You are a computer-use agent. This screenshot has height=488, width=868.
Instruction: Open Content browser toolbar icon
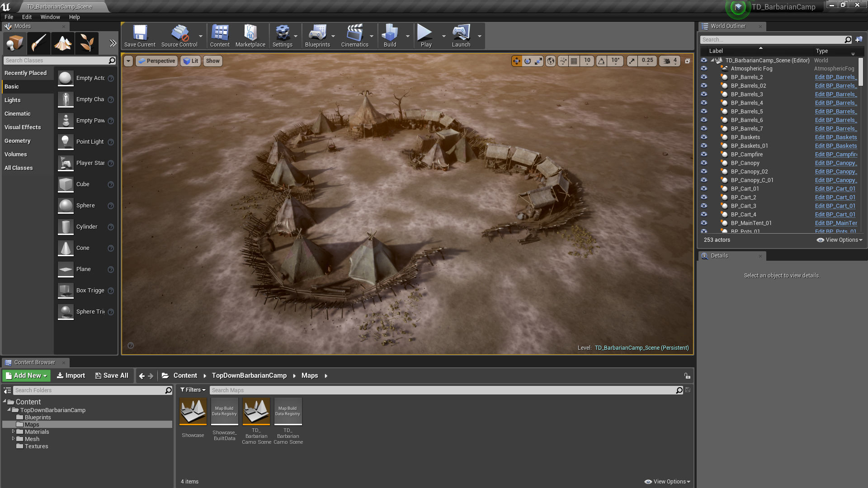[x=220, y=36]
